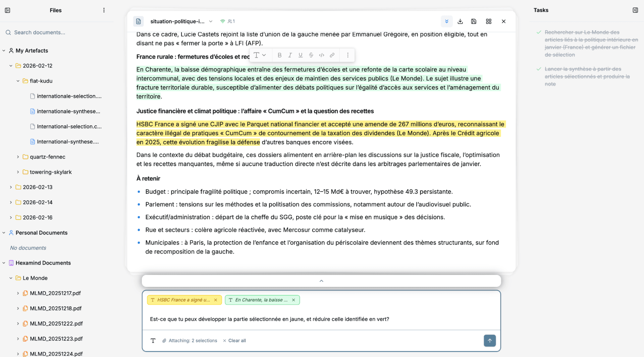Underline the selected text
Image resolution: width=644 pixels, height=357 pixels.
(x=301, y=55)
